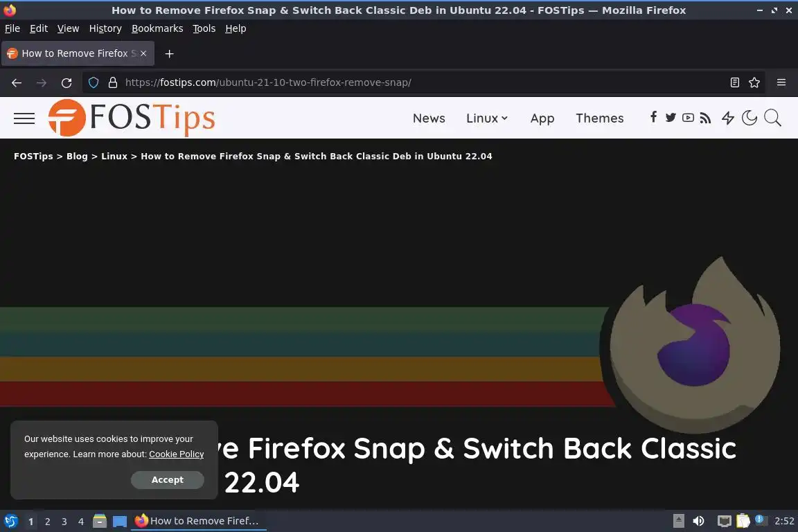The width and height of the screenshot is (798, 532).
Task: Open the tracking protection shield
Action: [x=94, y=82]
